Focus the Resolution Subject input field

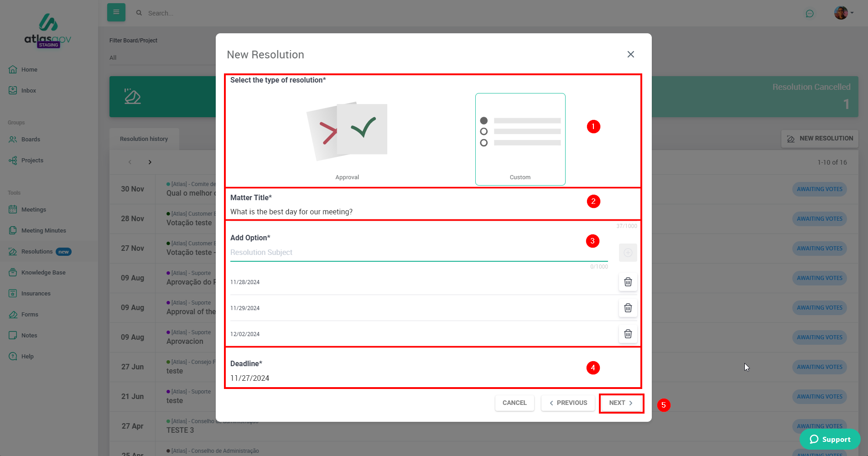coord(419,253)
